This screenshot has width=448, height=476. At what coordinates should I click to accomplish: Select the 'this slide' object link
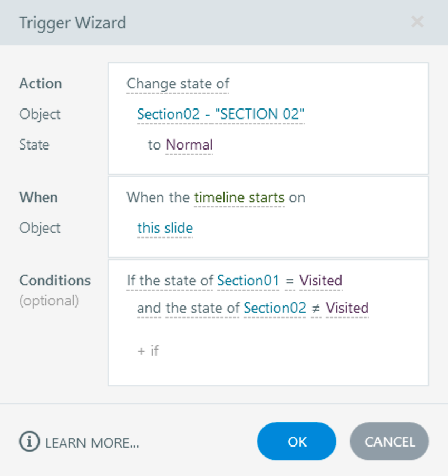pos(165,228)
